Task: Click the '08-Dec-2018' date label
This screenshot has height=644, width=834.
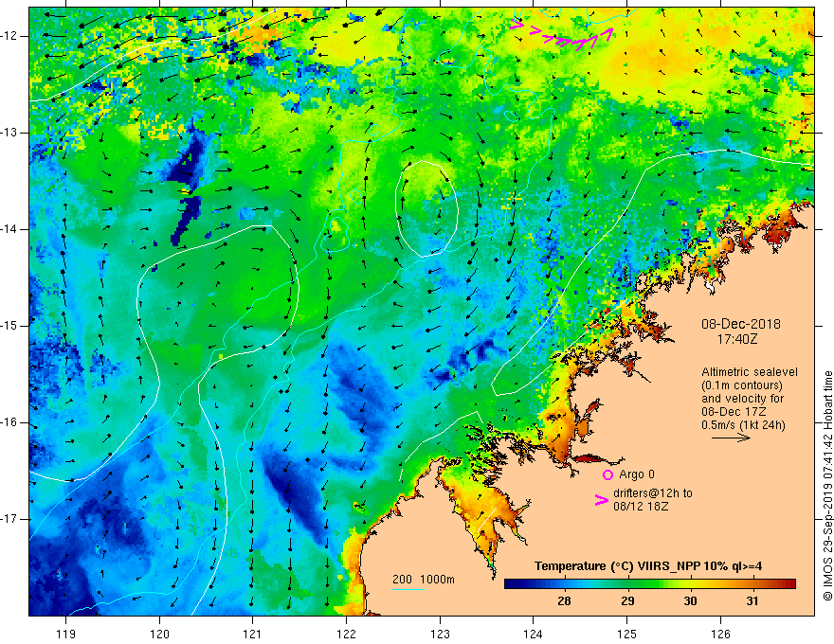Action: pyautogui.click(x=740, y=324)
